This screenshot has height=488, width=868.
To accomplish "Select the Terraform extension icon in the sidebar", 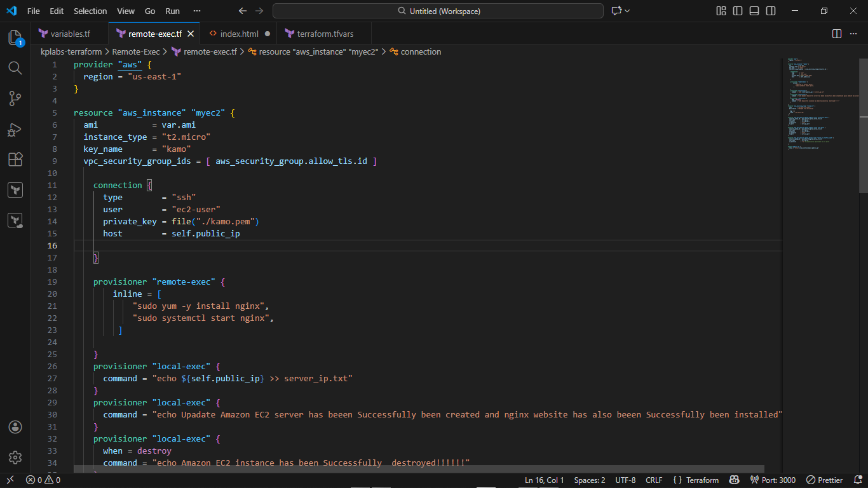I will pyautogui.click(x=15, y=190).
